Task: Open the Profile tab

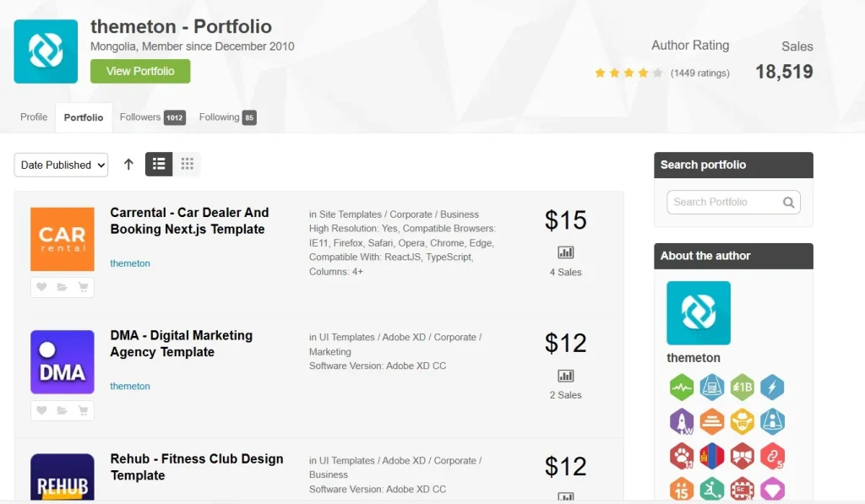Action: [34, 117]
